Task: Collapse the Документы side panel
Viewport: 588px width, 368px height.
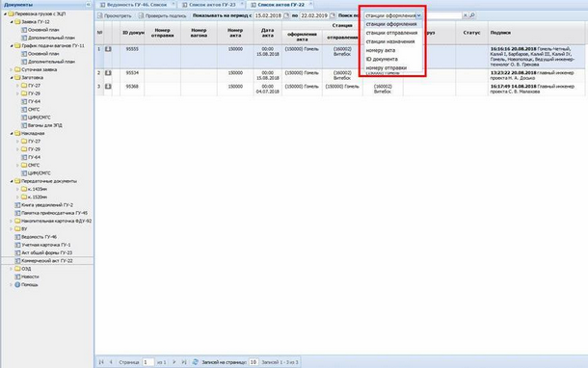Action: coord(88,5)
